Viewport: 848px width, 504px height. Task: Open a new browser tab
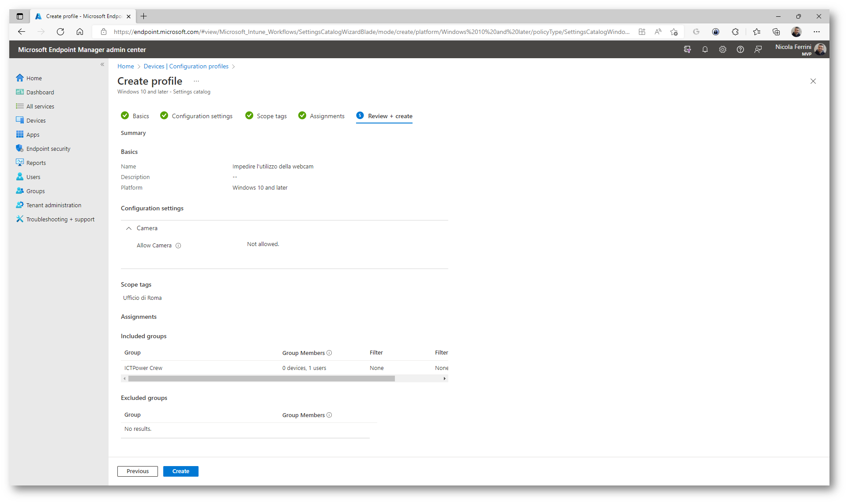[x=143, y=16]
